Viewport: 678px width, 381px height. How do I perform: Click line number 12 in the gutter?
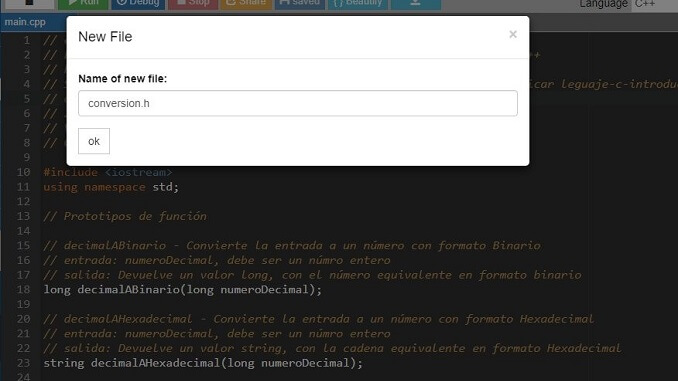[24, 202]
